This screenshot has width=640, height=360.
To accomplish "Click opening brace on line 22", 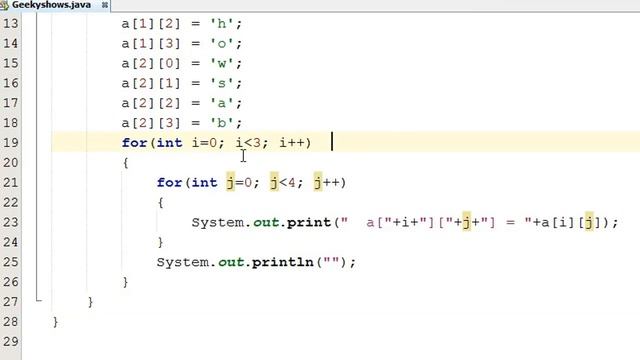I will (x=161, y=202).
